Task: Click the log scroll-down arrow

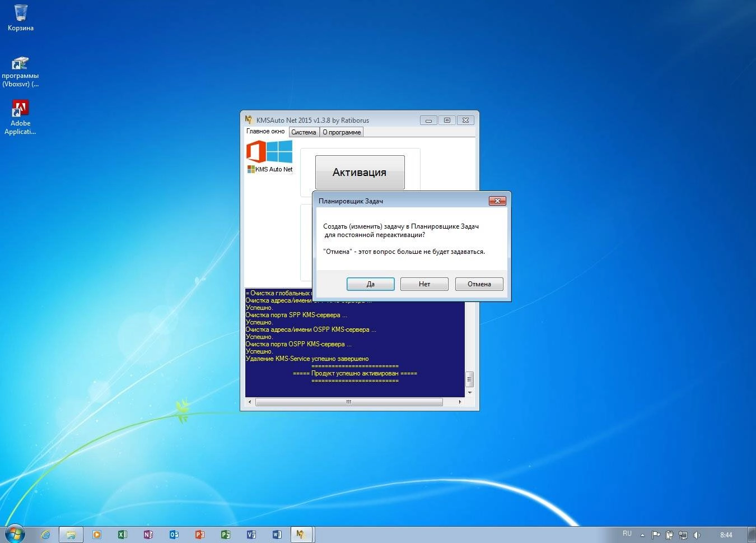Action: tap(469, 392)
